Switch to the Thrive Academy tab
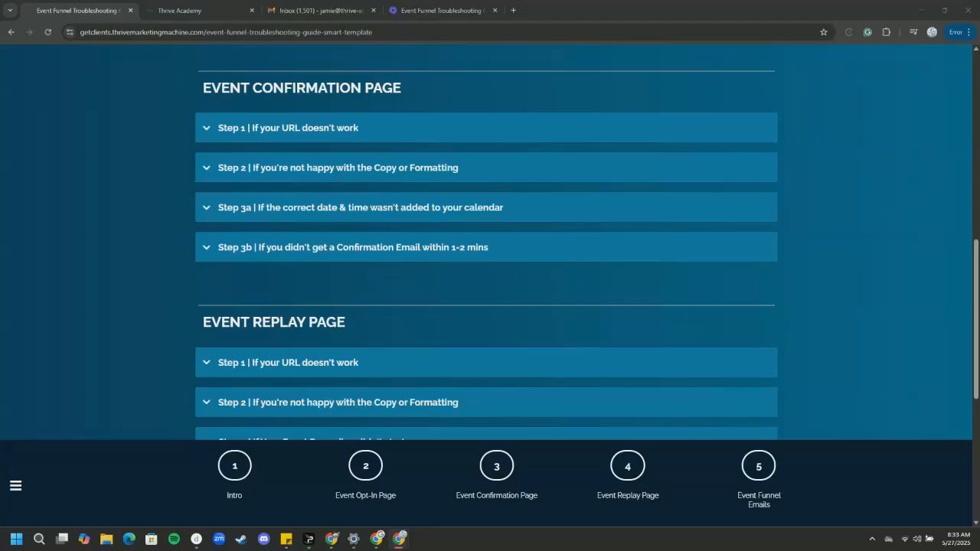This screenshot has height=551, width=980. pos(201,11)
